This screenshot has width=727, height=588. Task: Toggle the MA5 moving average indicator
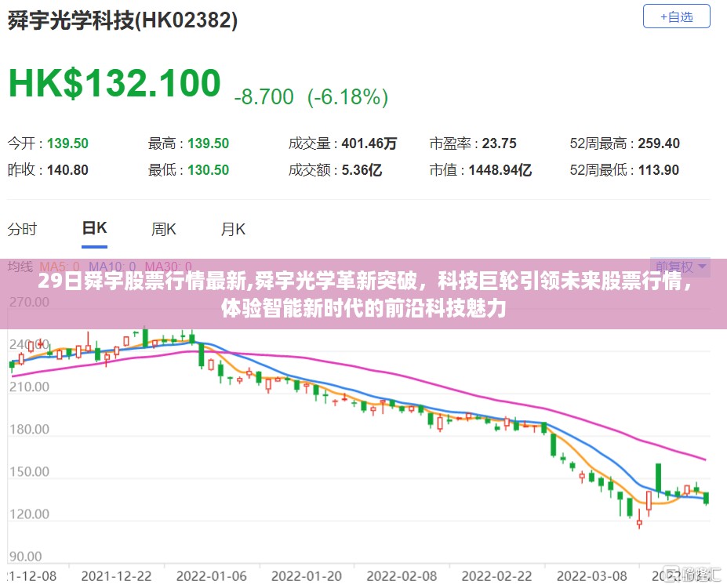[x=59, y=267]
